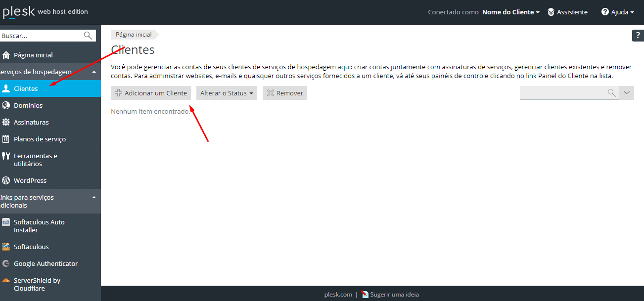This screenshot has width=644, height=301.
Task: Click the Ajuda question mark icon
Action: pos(605,12)
